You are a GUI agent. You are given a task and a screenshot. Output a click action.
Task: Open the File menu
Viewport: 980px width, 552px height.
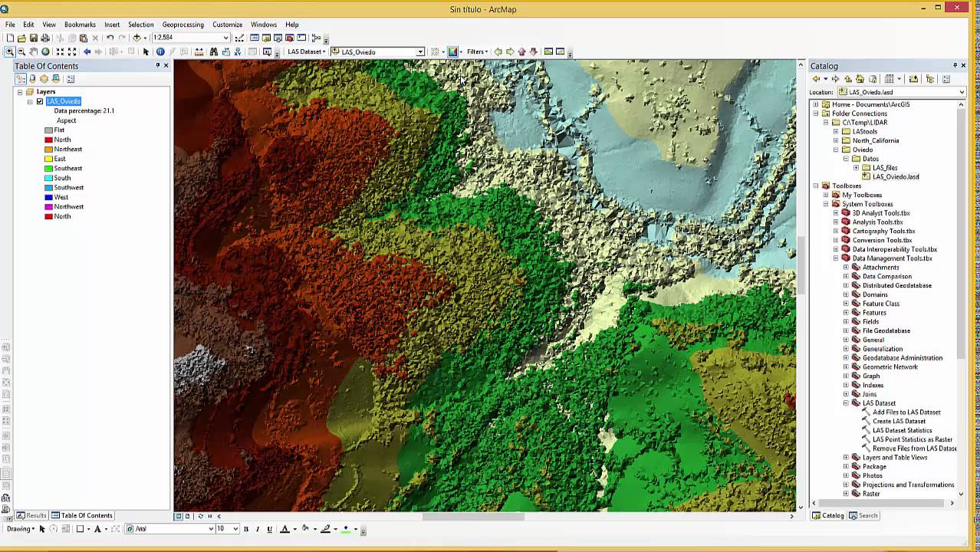click(10, 25)
